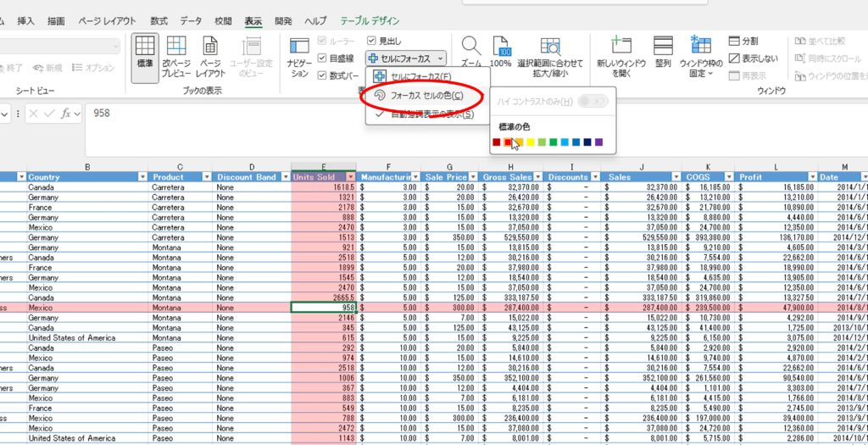Uncheck the 数式バー formula bar checkbox

click(x=322, y=75)
